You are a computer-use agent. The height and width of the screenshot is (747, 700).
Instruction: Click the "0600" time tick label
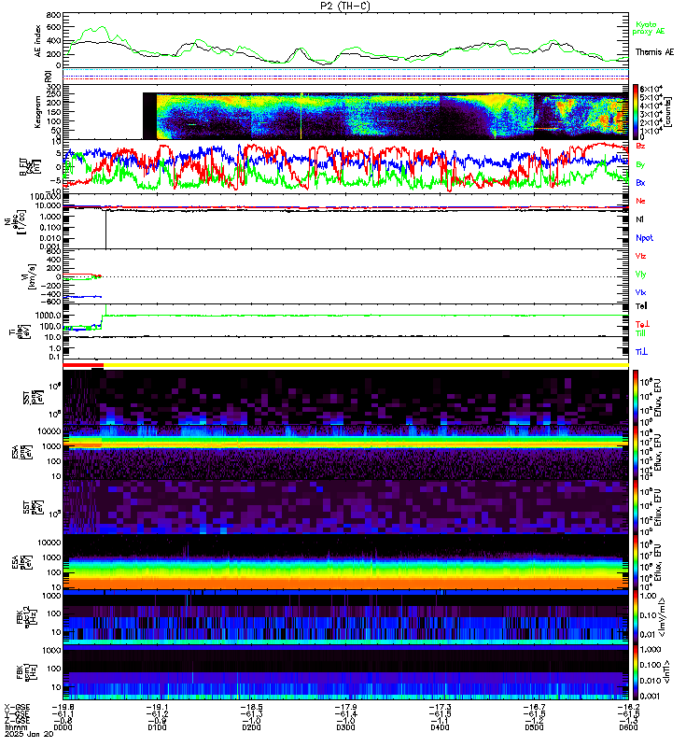628,728
